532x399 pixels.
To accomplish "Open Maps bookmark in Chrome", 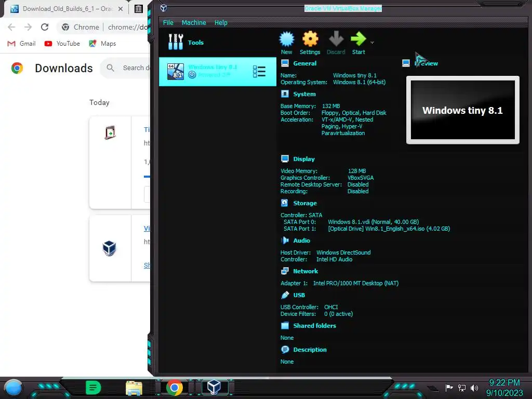I will click(102, 44).
